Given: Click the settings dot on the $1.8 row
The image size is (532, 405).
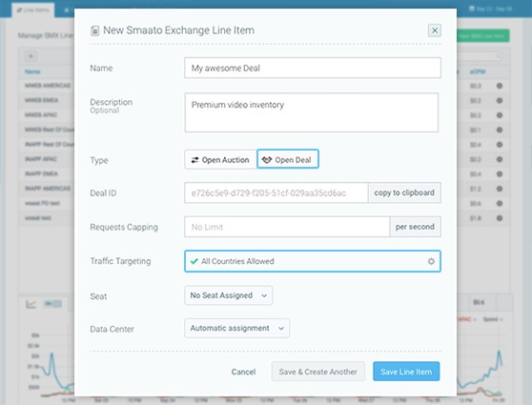Looking at the screenshot, I should [x=500, y=218].
